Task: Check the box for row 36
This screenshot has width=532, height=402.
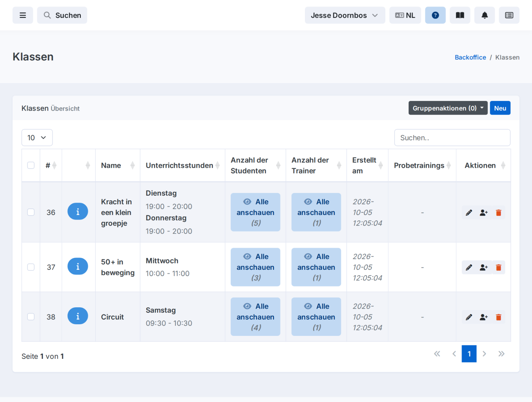Action: click(x=31, y=212)
